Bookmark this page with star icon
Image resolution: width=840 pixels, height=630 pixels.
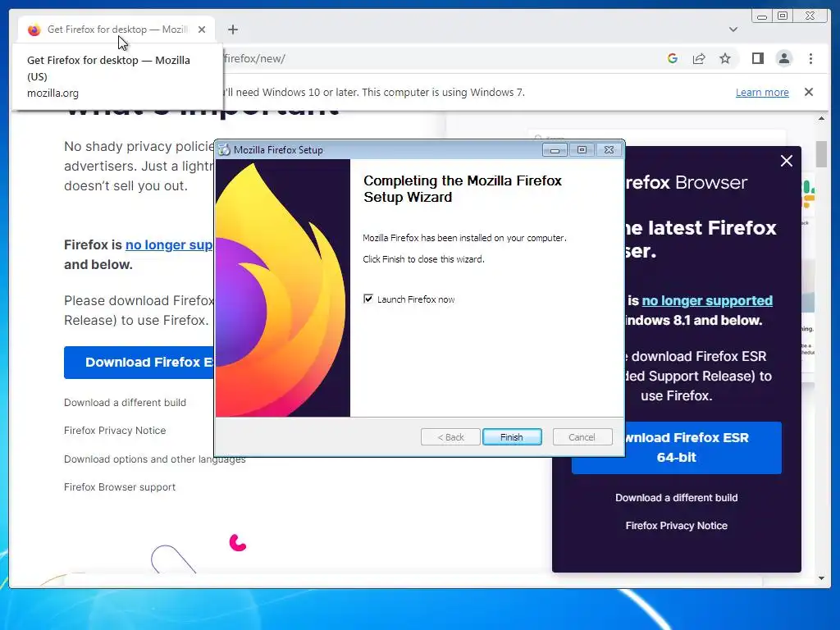[725, 58]
